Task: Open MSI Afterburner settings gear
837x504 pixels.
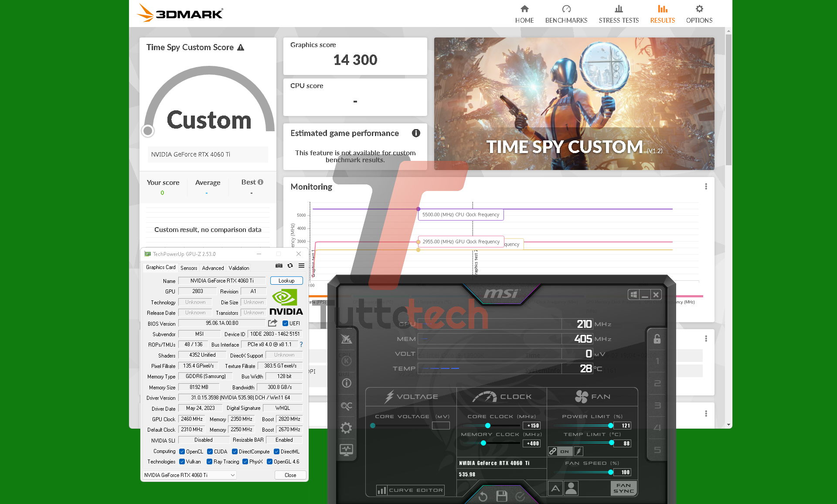Action: [346, 428]
